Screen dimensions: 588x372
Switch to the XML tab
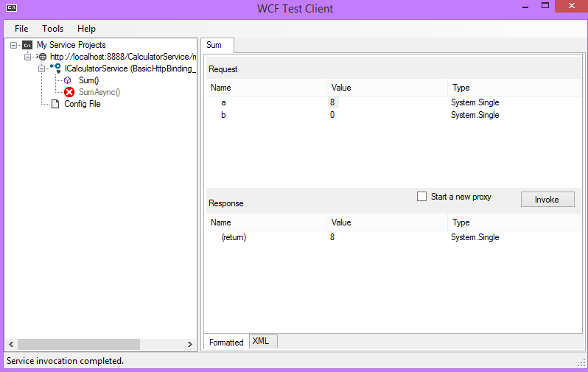(x=261, y=341)
